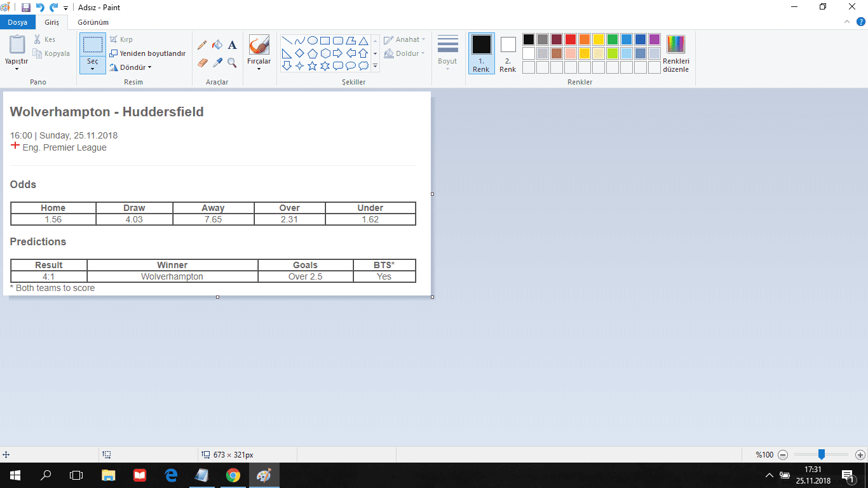Screen dimensions: 868x488
Task: Click the zoom in plus button
Action: click(860, 455)
